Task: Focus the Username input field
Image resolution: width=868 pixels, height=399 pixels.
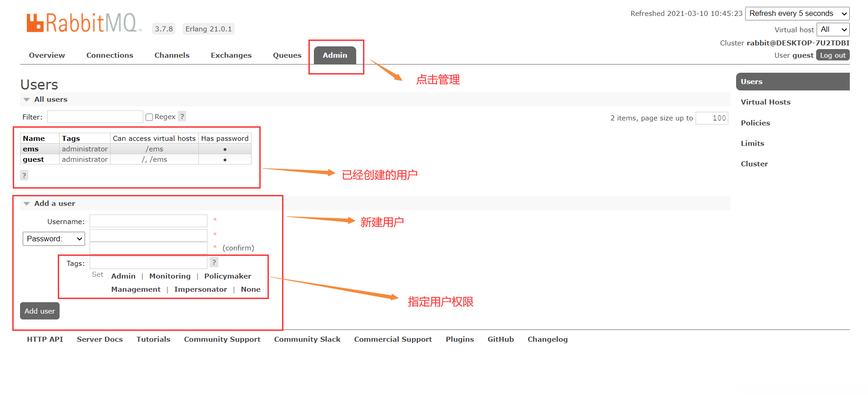Action: coord(148,221)
